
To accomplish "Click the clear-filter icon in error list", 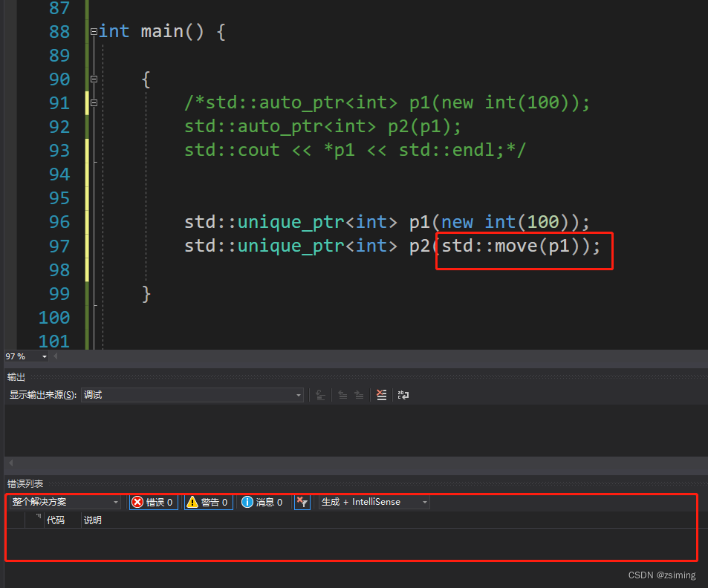I will (302, 502).
